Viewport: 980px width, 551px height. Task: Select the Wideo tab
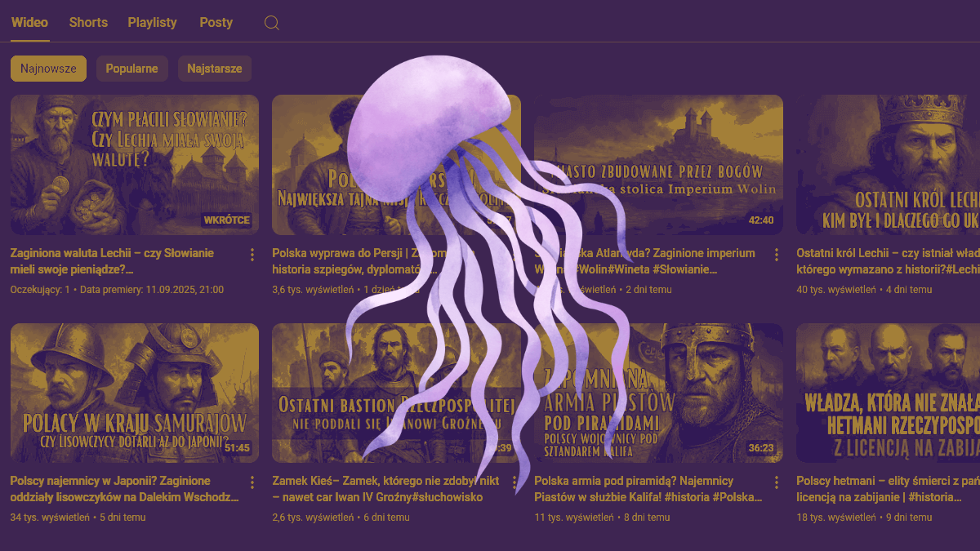point(29,23)
